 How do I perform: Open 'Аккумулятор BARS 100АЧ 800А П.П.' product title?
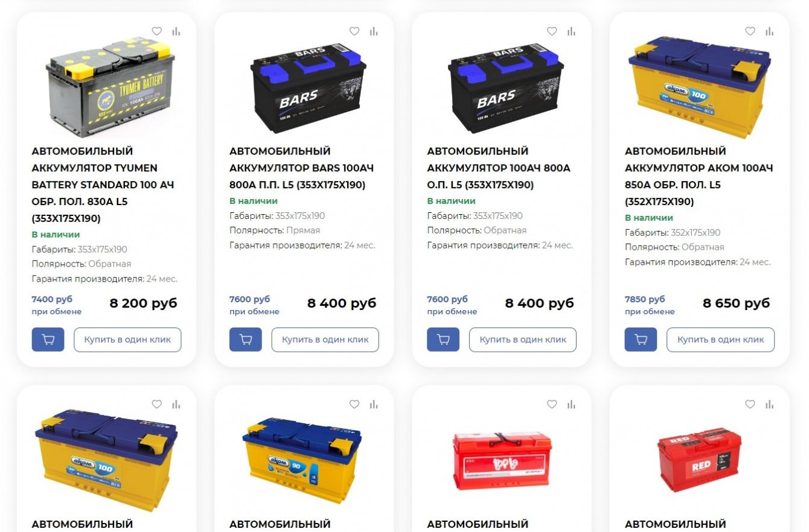(x=302, y=168)
